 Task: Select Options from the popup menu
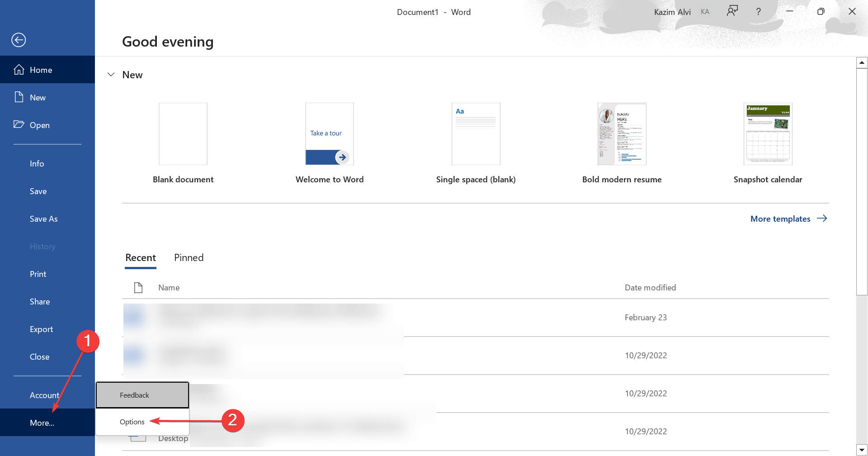click(x=142, y=422)
